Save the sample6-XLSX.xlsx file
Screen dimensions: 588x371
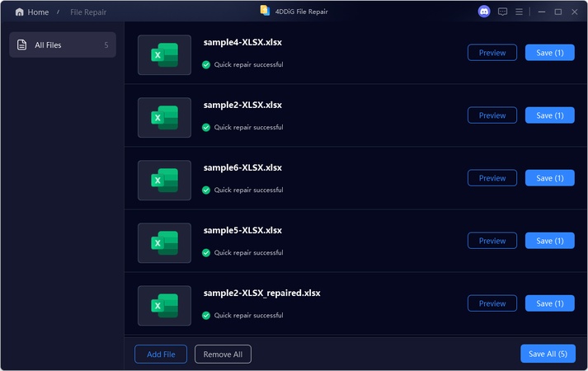[550, 177]
